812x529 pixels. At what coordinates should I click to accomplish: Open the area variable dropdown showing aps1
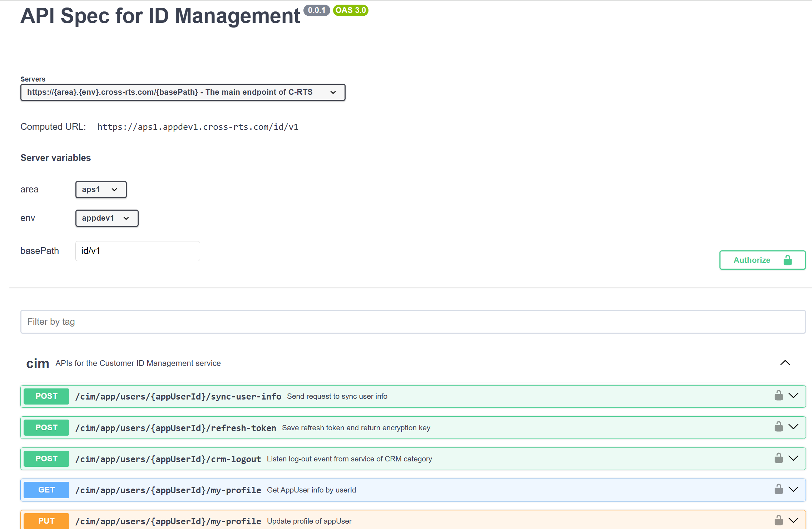[x=101, y=190]
